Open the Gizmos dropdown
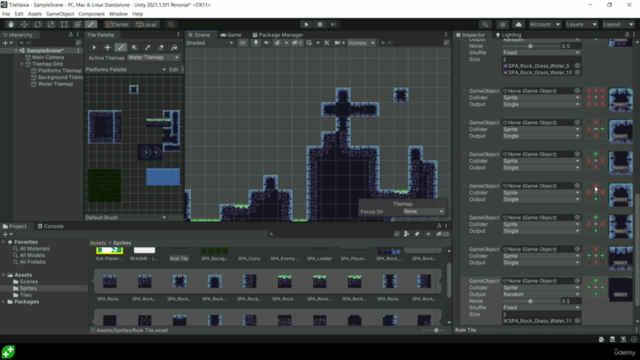640x360 pixels. (361, 43)
